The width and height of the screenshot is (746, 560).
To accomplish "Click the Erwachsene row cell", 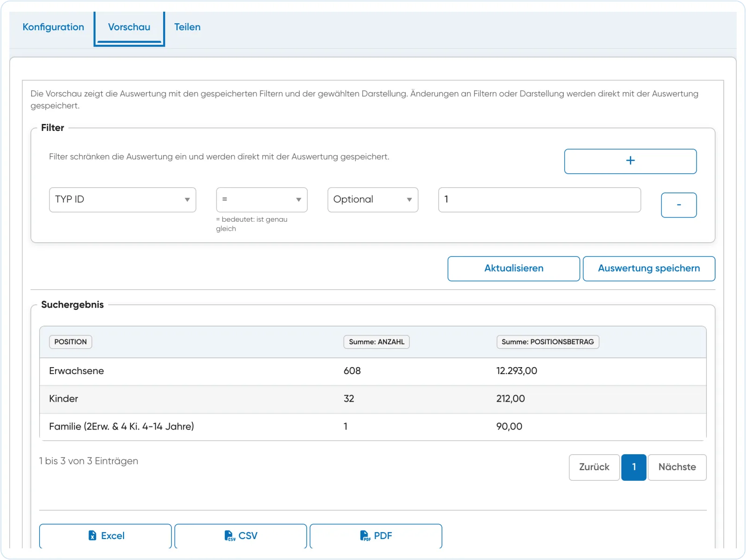I will tap(76, 371).
